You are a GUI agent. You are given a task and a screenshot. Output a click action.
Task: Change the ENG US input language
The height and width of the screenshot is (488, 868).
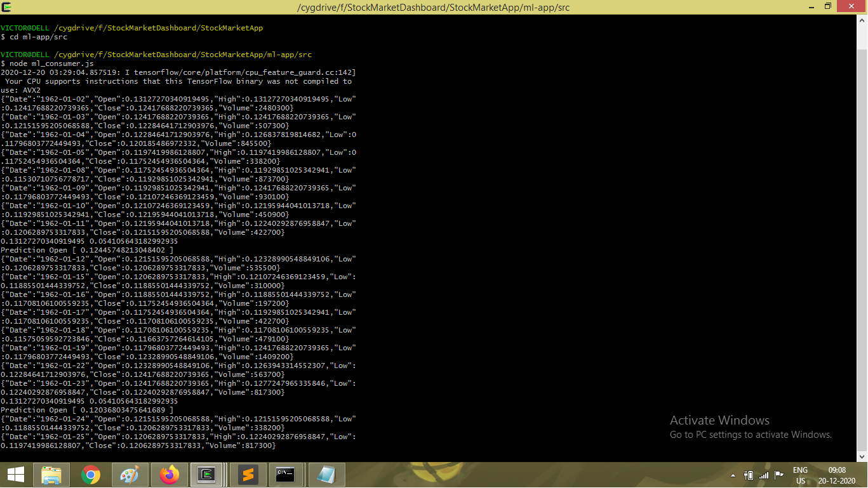pyautogui.click(x=801, y=475)
